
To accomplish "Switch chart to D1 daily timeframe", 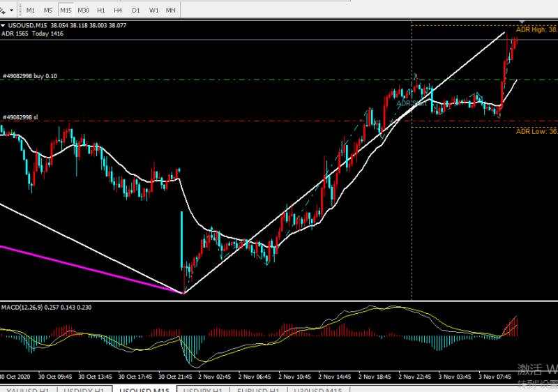I will tap(136, 10).
